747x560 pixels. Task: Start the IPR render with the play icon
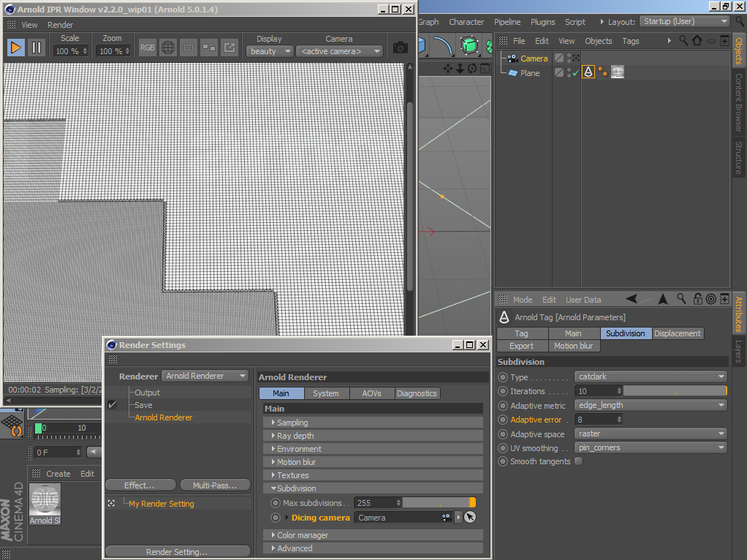(x=15, y=48)
